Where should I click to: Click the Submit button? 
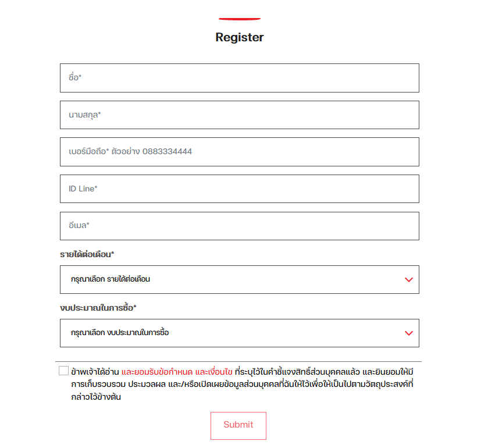click(x=238, y=426)
